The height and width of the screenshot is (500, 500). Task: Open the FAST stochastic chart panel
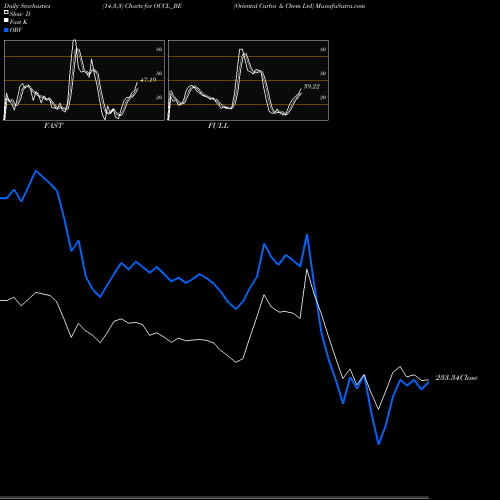[x=84, y=80]
